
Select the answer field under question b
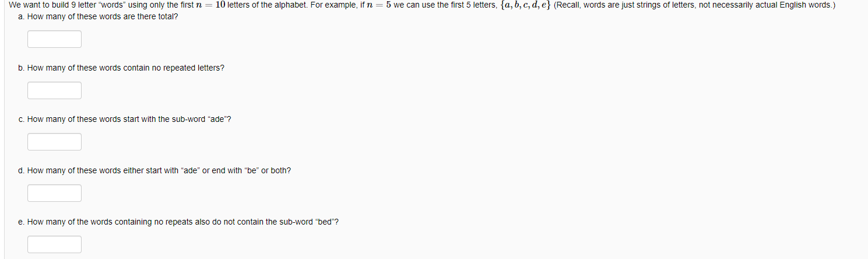[x=54, y=90]
